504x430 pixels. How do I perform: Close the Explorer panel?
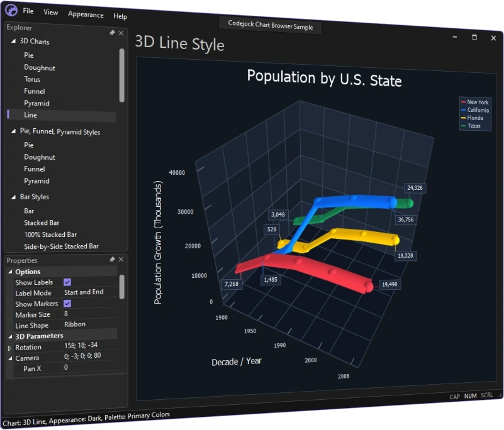tap(121, 33)
